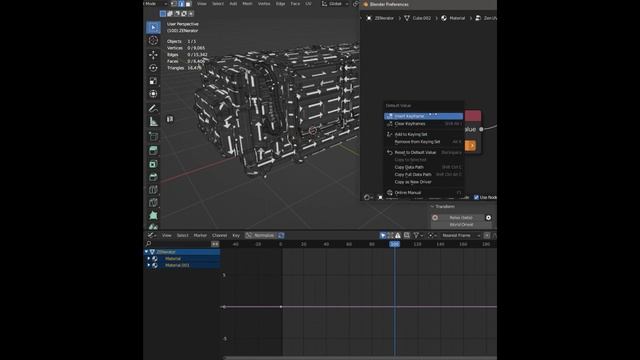The image size is (640, 360).
Task: Select the 3D Cursor tool
Action: (153, 40)
